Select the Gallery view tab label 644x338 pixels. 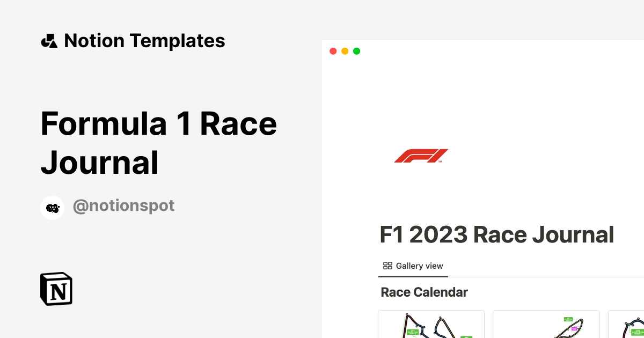tap(419, 266)
